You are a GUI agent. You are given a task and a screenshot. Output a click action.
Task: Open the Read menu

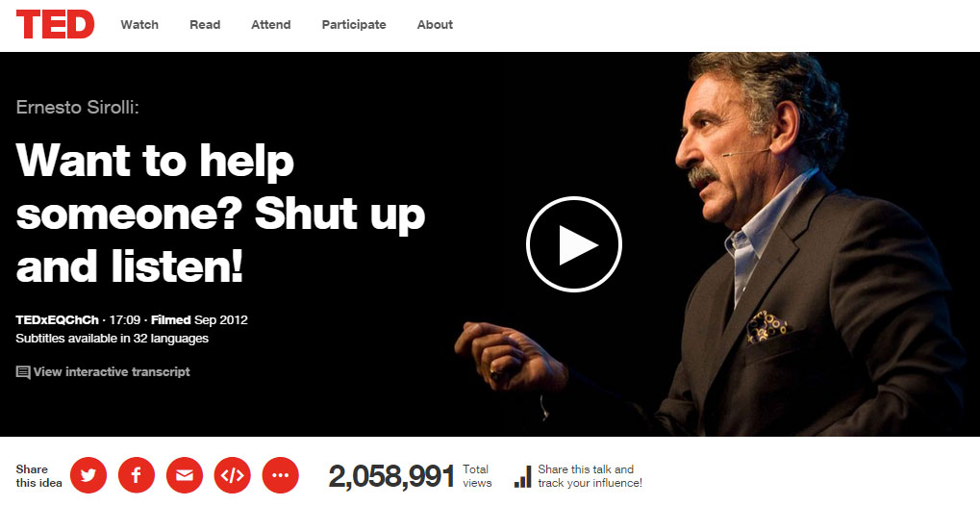click(x=205, y=25)
